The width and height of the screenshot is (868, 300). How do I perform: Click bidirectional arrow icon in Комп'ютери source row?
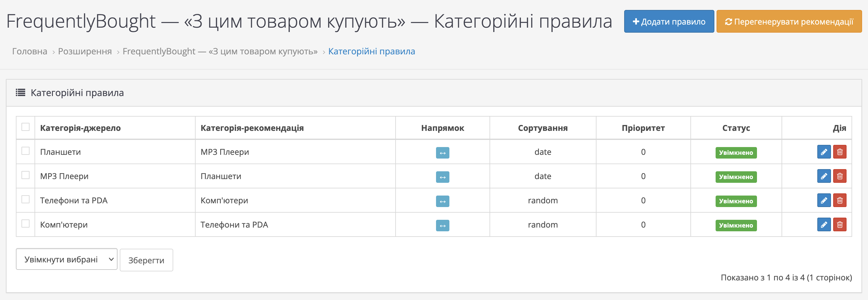point(443,226)
